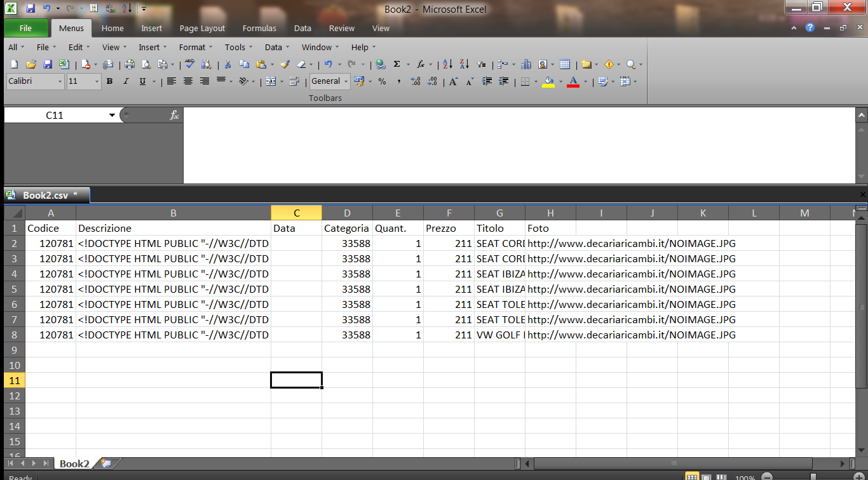Click the Copy icon in the toolbar
The width and height of the screenshot is (868, 480).
point(244,64)
